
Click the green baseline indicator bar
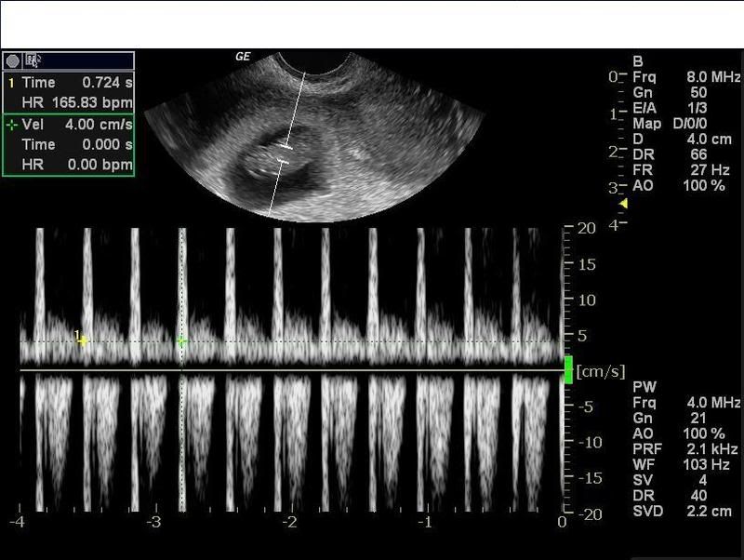click(568, 369)
